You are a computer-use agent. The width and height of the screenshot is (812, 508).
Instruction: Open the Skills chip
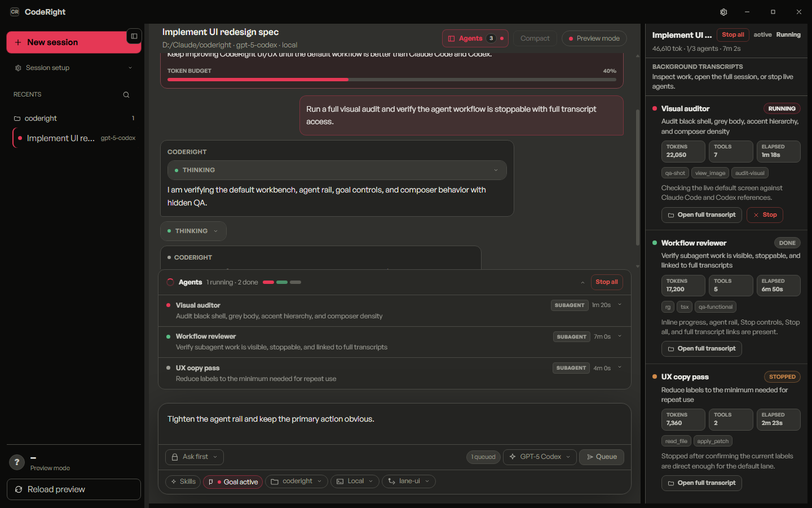(x=183, y=481)
